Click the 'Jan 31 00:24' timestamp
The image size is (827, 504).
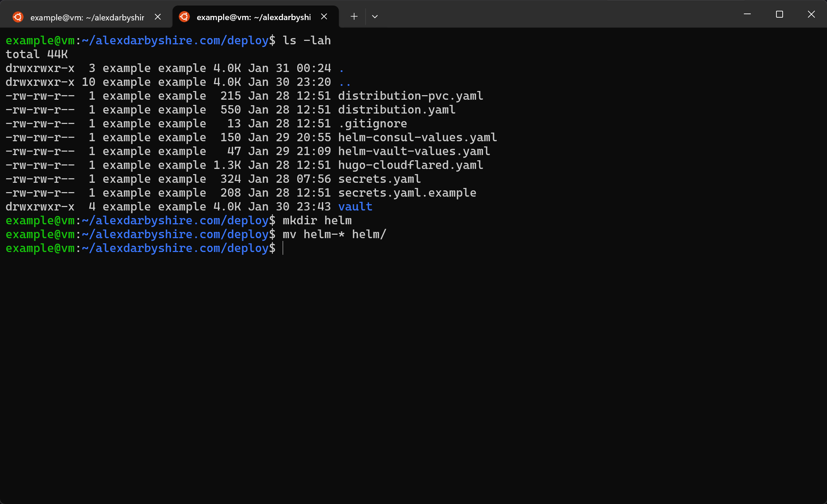click(290, 68)
